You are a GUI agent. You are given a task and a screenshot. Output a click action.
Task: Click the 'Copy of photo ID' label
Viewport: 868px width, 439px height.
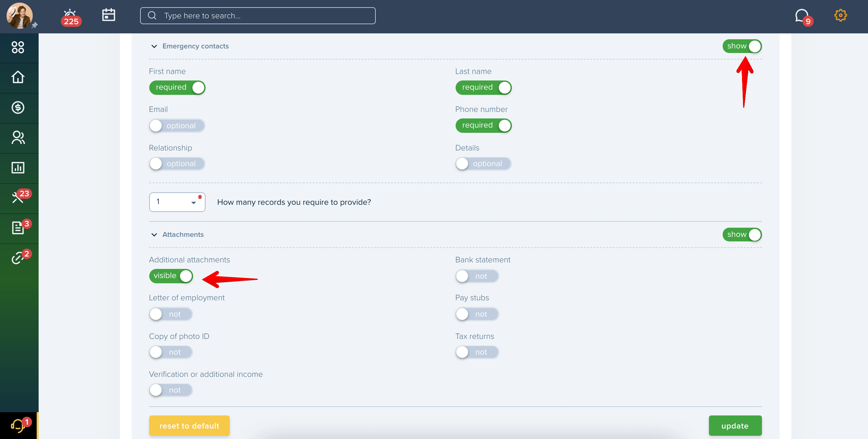(179, 336)
